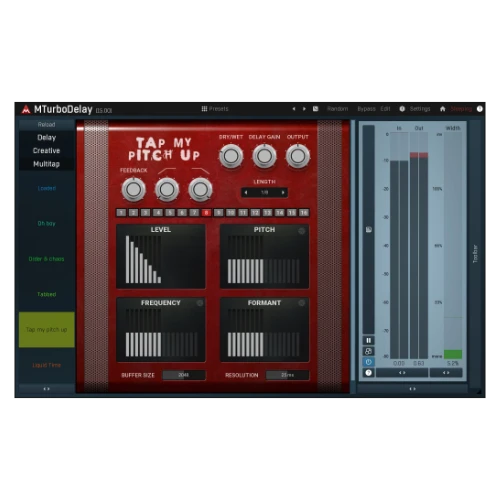Toggle tap step 14
The height and width of the screenshot is (500, 500).
click(279, 213)
